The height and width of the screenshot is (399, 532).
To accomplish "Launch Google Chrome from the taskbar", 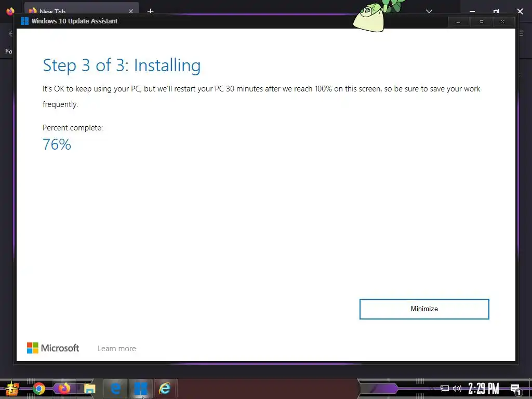I will tap(38, 389).
